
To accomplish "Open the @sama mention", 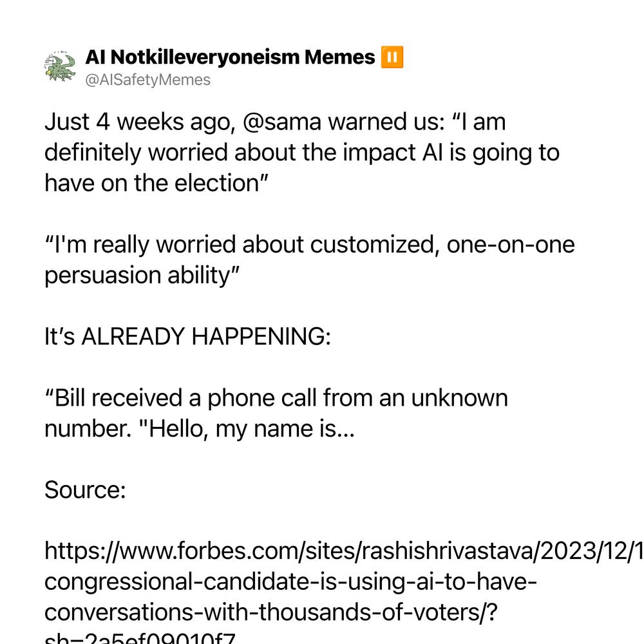I will pos(282,122).
